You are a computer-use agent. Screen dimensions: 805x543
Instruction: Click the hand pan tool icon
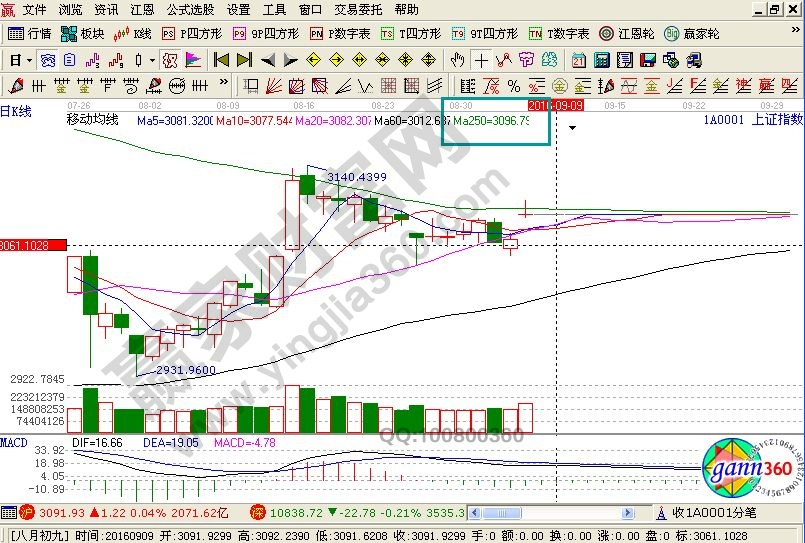point(457,59)
